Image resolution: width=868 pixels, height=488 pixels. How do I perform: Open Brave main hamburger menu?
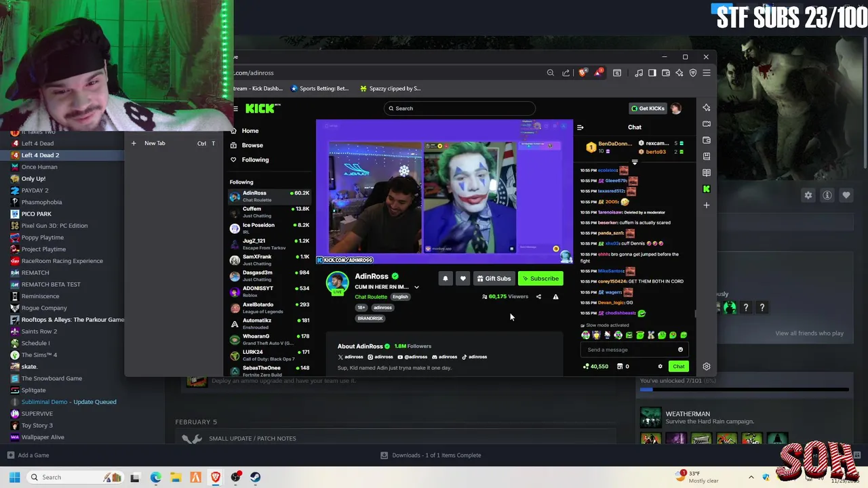coord(706,73)
